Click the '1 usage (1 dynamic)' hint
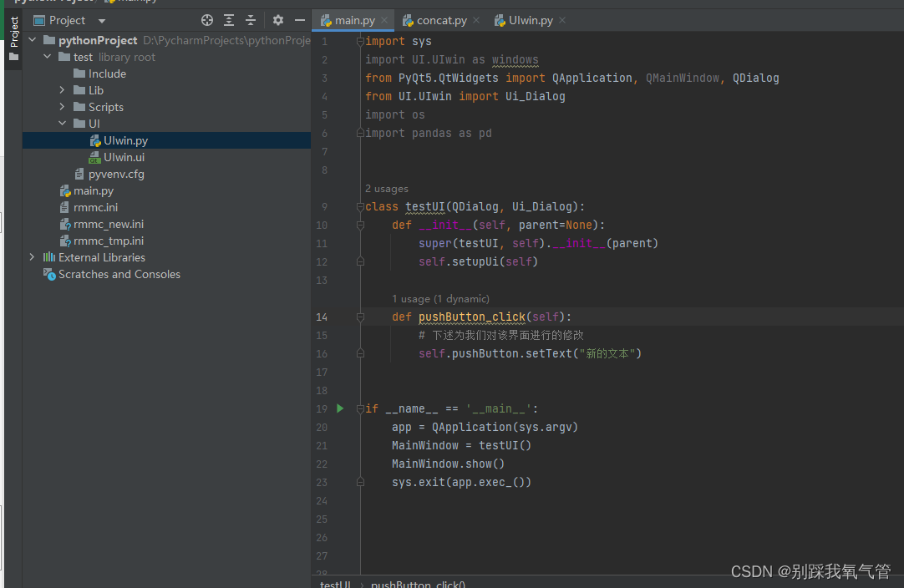Screen dimensions: 904x588 [440, 299]
